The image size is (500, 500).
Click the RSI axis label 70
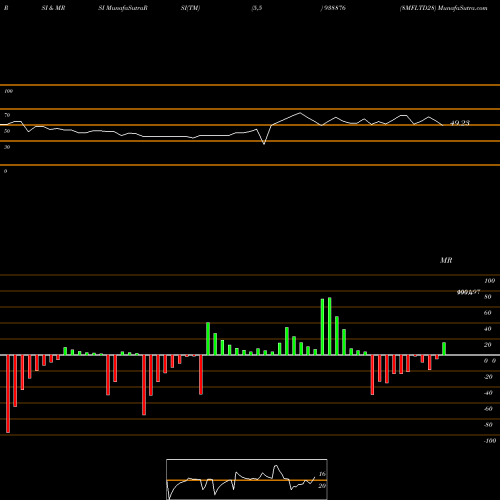[x=7, y=115]
